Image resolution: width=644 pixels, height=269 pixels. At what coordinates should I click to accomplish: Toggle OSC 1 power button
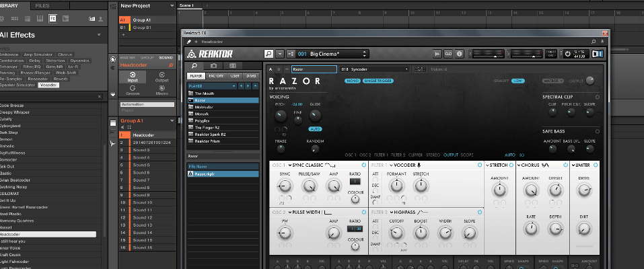coord(364,165)
